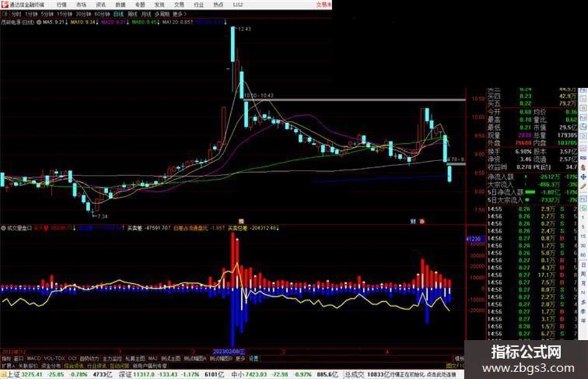
Task: Click the RSI icon in right sidebar
Action: (x=583, y=158)
